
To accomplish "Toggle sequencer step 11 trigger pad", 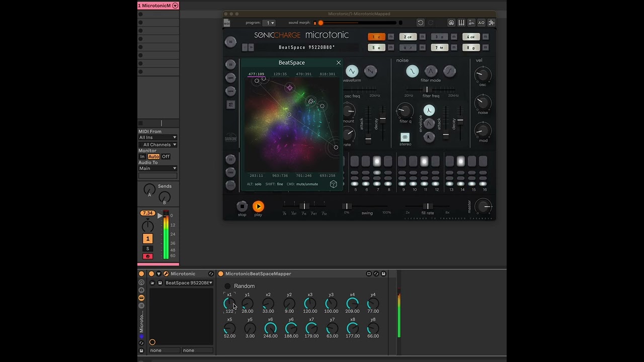I will coord(424,161).
